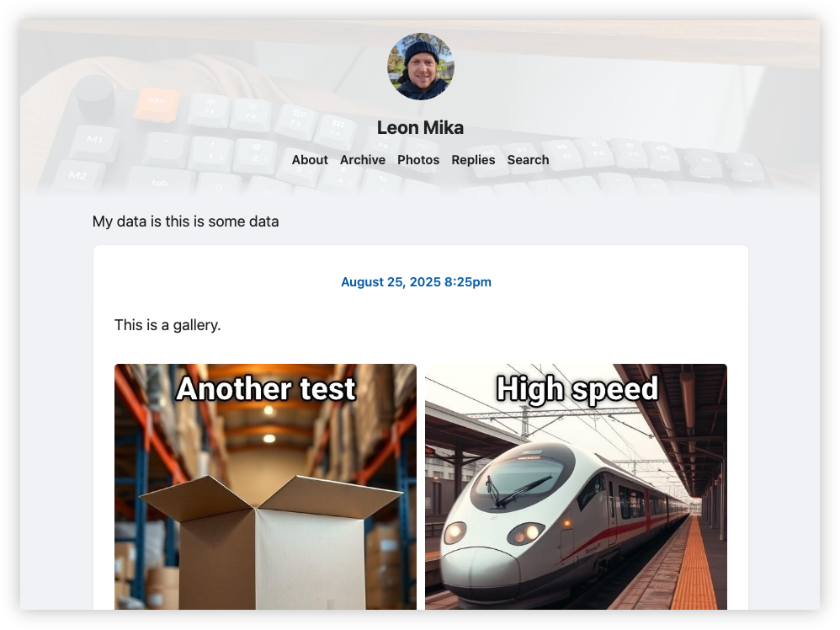Click the M1 key in the banner keyboard
This screenshot has height=630, width=840.
coord(94,140)
